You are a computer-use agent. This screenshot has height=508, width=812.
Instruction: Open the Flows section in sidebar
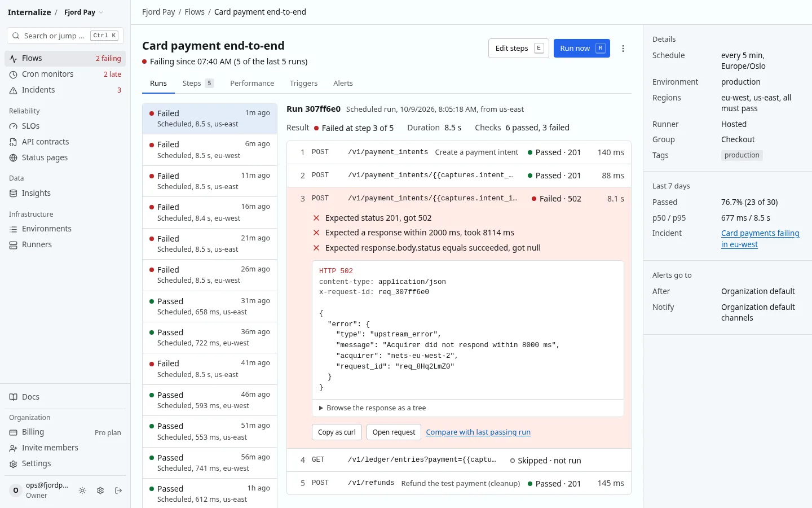point(65,58)
